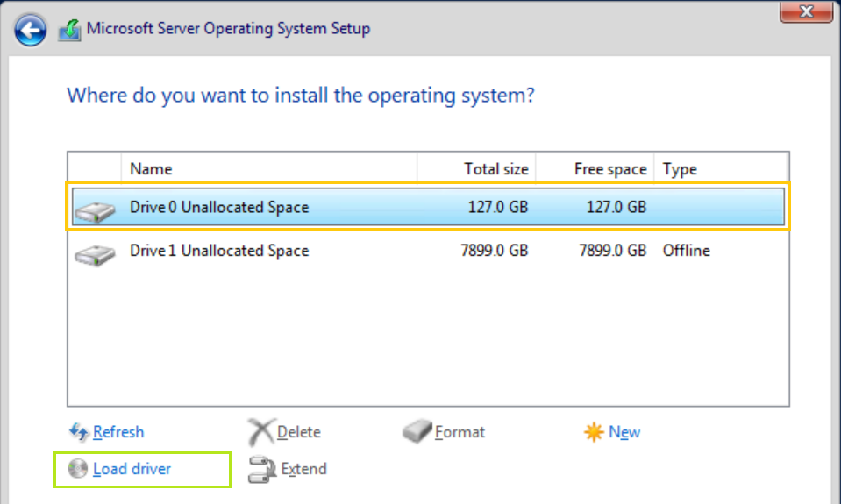Sort by the Name column header

pos(151,169)
